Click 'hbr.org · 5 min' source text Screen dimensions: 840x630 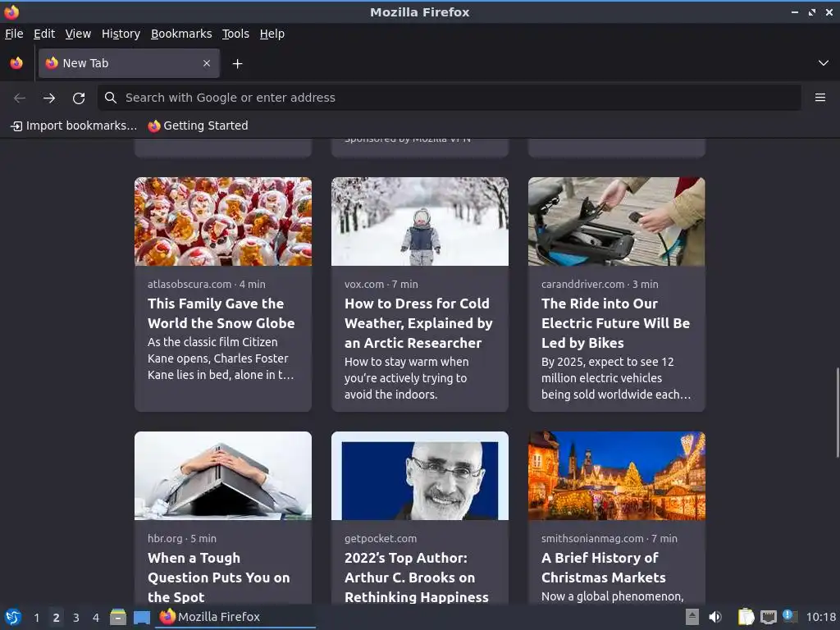pyautogui.click(x=181, y=538)
